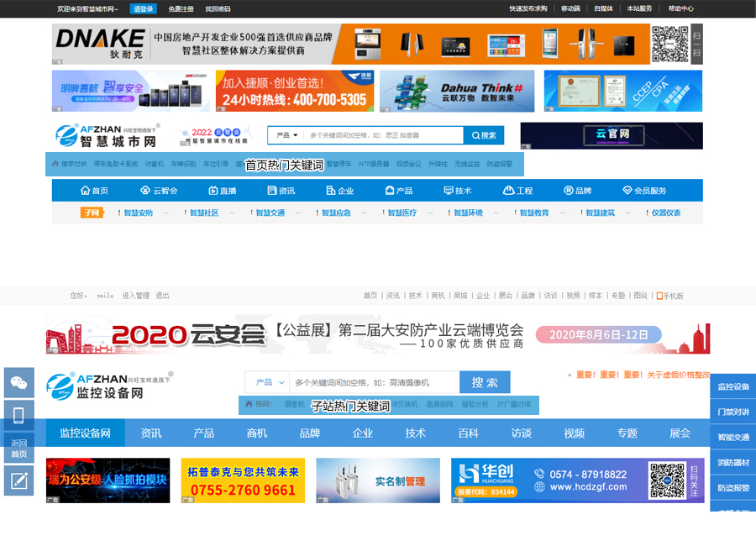Click the house icon 首页 in main nav
This screenshot has width=756, height=546.
click(x=94, y=191)
